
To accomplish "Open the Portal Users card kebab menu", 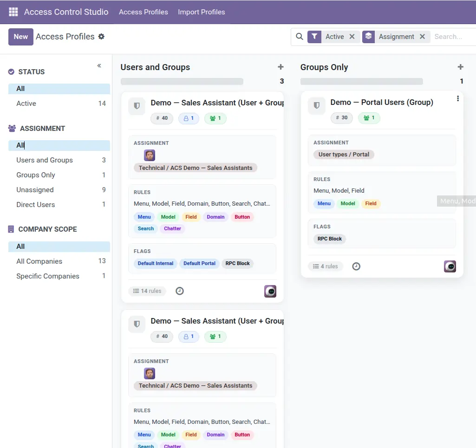I will (x=458, y=98).
